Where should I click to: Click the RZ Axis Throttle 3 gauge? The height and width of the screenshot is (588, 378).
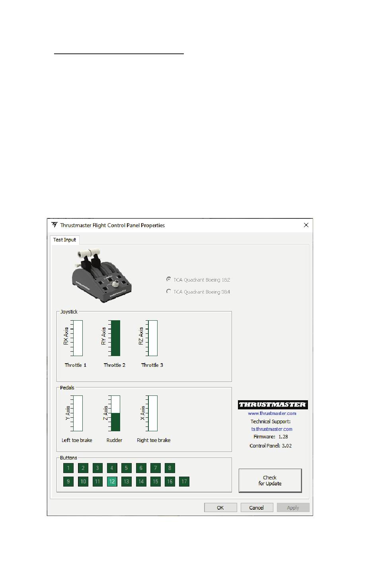point(152,338)
